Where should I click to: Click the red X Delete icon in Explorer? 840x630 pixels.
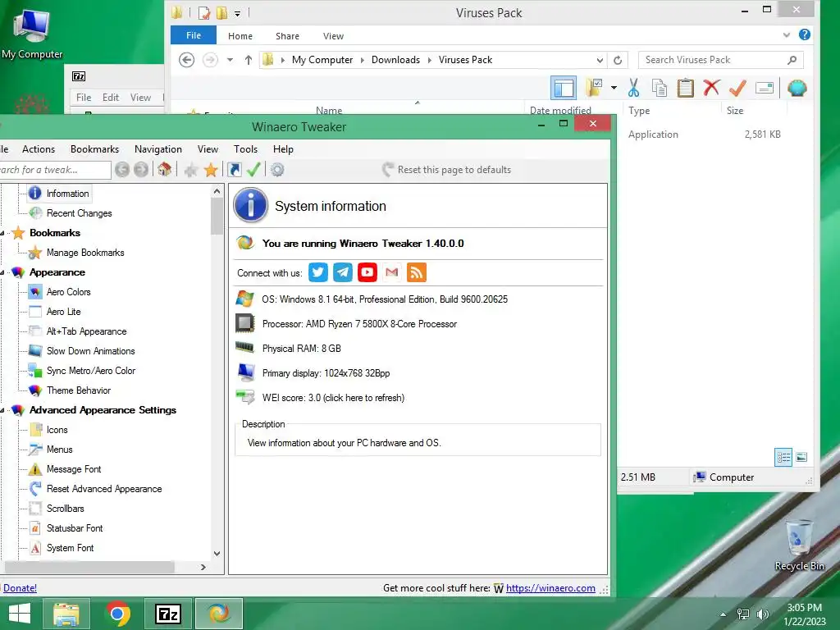click(711, 87)
